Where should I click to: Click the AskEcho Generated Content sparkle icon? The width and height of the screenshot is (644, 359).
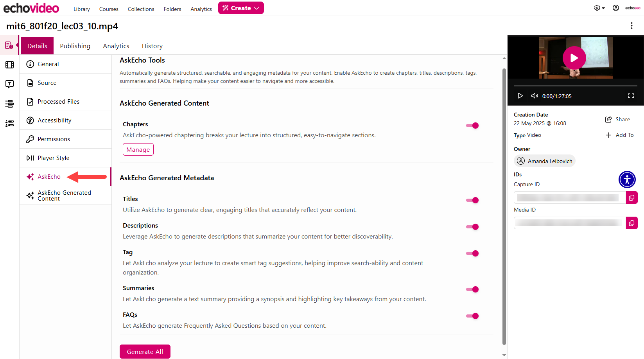pos(30,196)
